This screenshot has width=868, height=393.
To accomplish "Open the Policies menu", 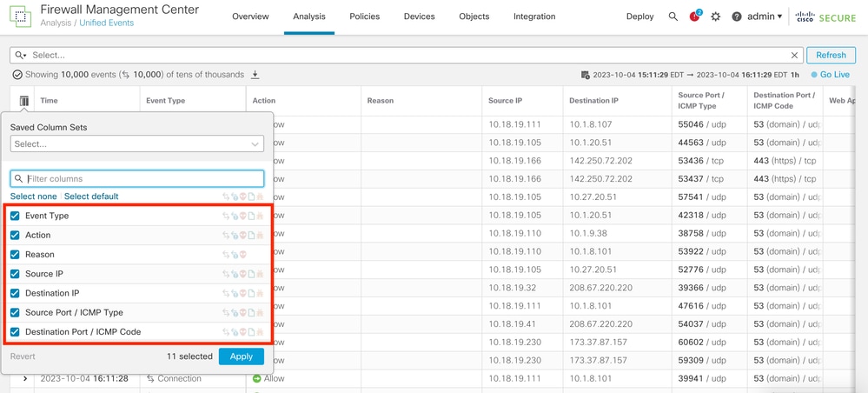I will point(364,17).
